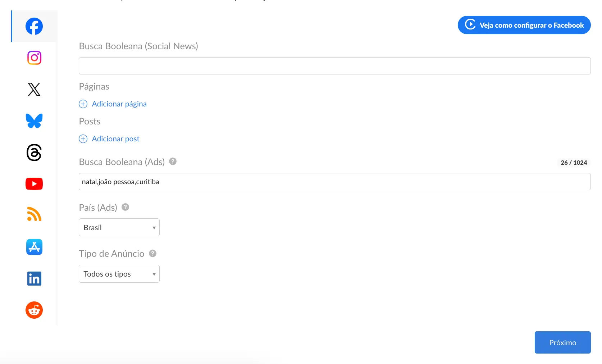Screen dimensions: 602x364
Task: Click the Adicionar página link
Action: pos(119,104)
